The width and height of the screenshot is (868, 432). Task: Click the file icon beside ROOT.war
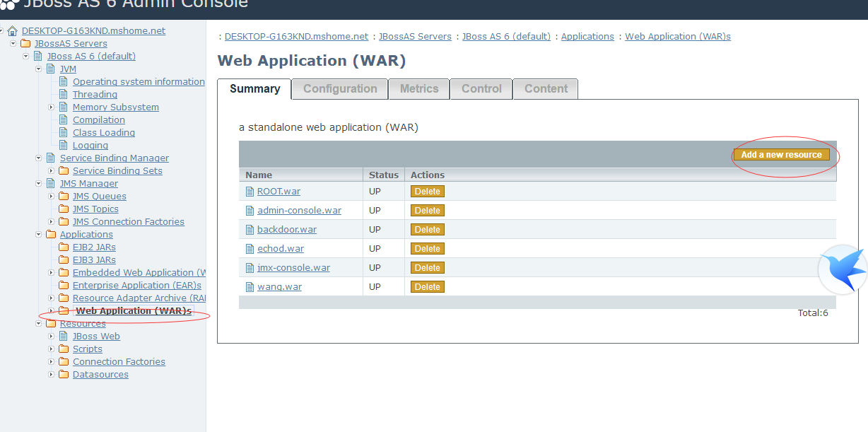tap(250, 192)
